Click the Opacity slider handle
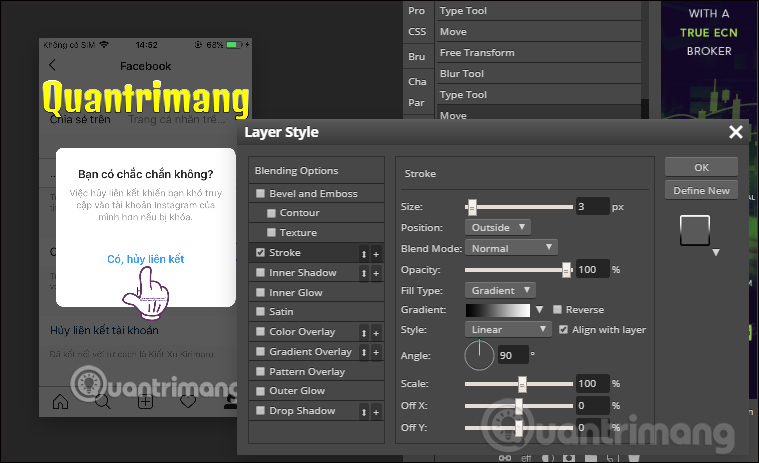Image resolution: width=759 pixels, height=463 pixels. pyautogui.click(x=566, y=270)
